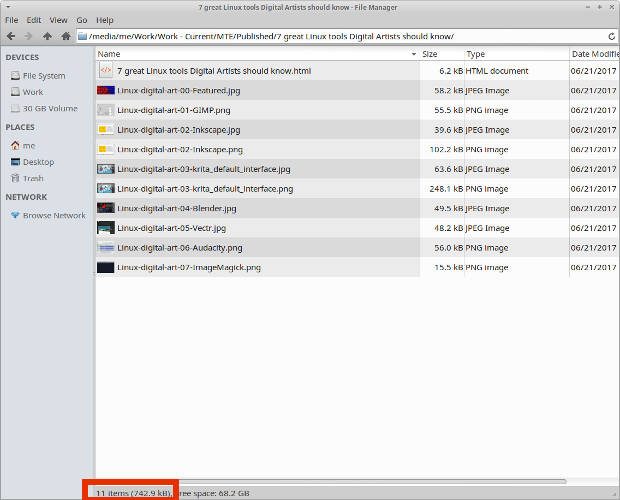
Task: Select Linux-digital-art-01-GIMP.png thumbnail
Action: point(106,110)
